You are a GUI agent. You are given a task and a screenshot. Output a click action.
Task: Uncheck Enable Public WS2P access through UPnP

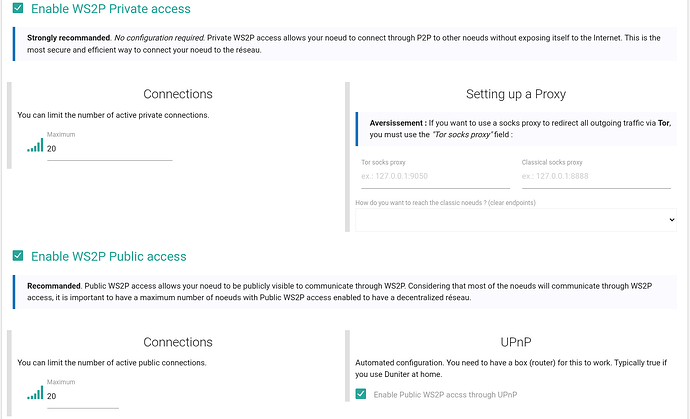click(x=361, y=394)
